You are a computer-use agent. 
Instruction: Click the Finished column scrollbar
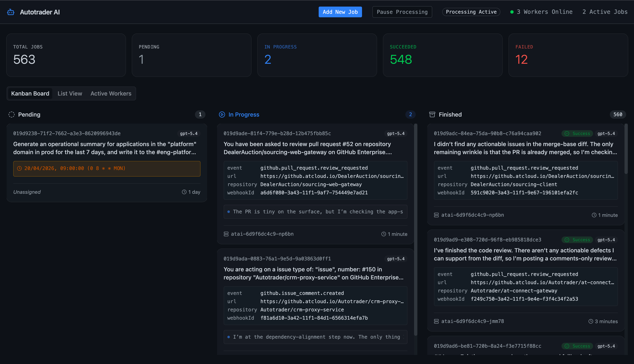point(626,149)
